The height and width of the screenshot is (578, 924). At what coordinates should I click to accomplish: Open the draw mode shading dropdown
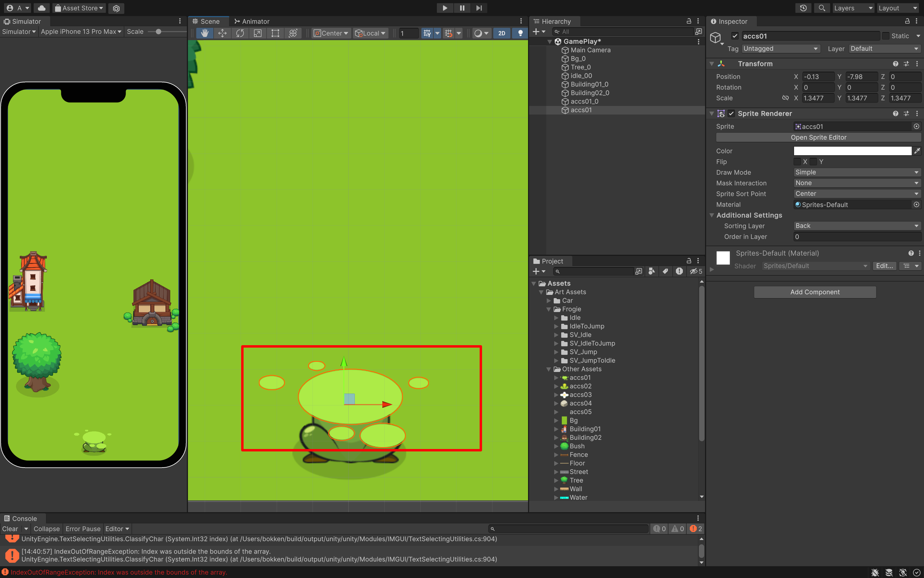pos(482,33)
